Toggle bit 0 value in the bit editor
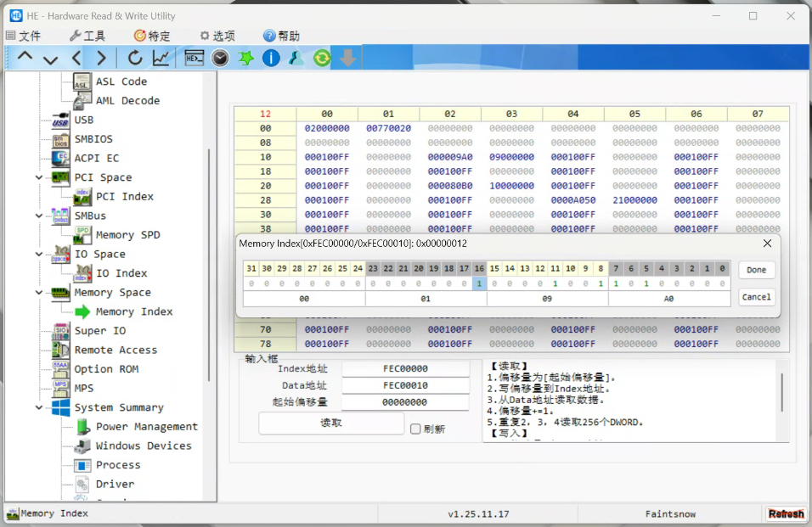812x527 pixels. [722, 283]
